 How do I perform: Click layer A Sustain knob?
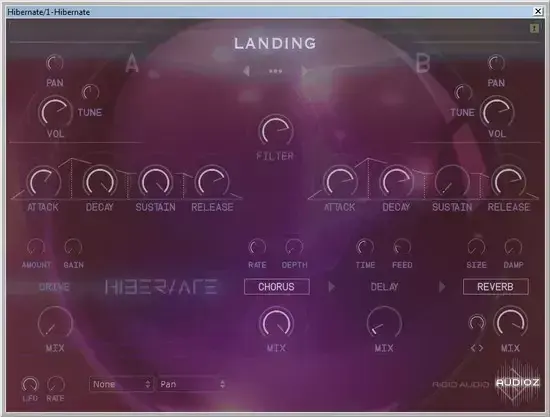coord(156,182)
